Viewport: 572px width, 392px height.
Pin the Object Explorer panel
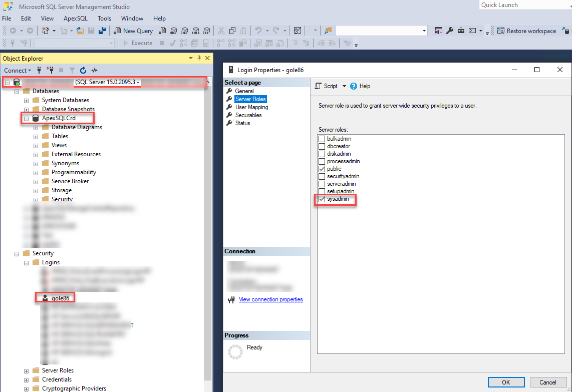(199, 58)
